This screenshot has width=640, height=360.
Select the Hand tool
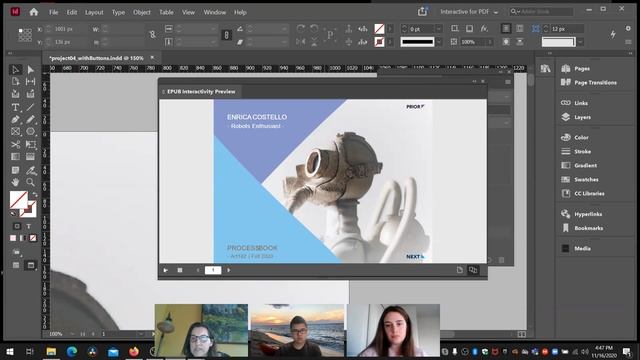tap(15, 182)
